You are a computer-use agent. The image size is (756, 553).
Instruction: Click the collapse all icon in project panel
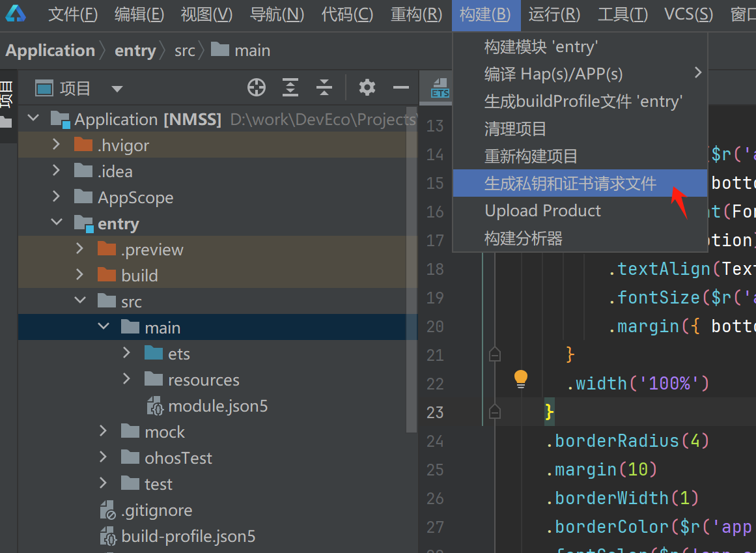(x=324, y=88)
